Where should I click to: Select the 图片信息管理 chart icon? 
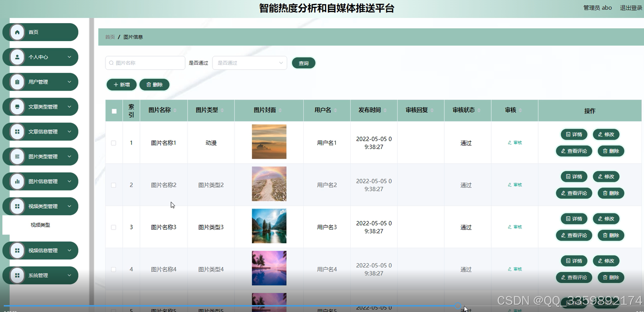(x=17, y=181)
